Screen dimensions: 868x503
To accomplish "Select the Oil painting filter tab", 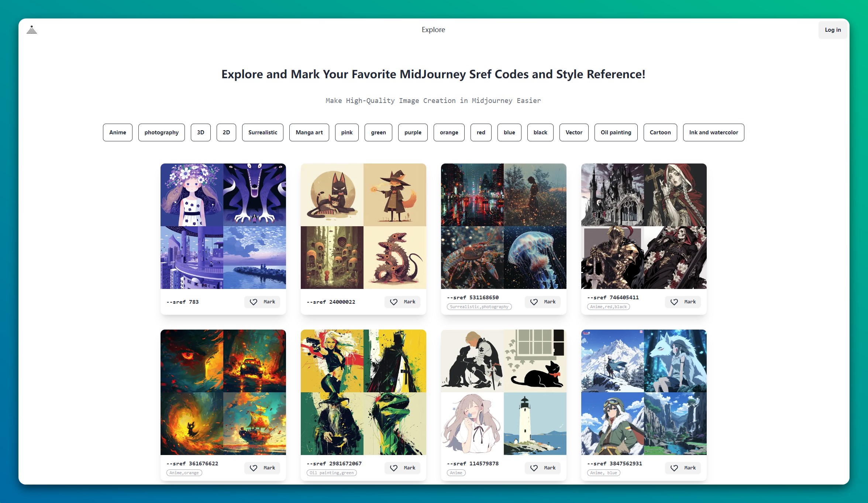I will pyautogui.click(x=617, y=132).
